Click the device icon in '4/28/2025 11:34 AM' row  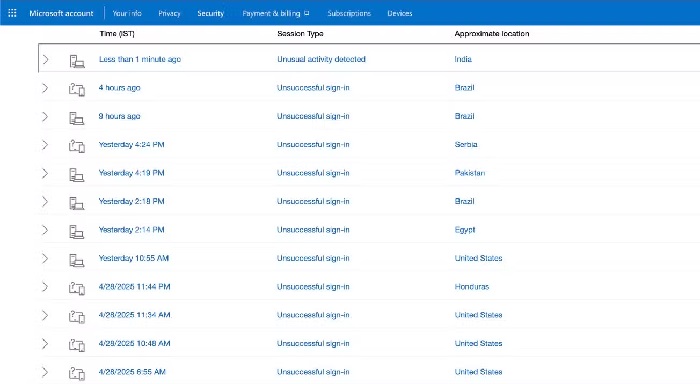pos(77,317)
